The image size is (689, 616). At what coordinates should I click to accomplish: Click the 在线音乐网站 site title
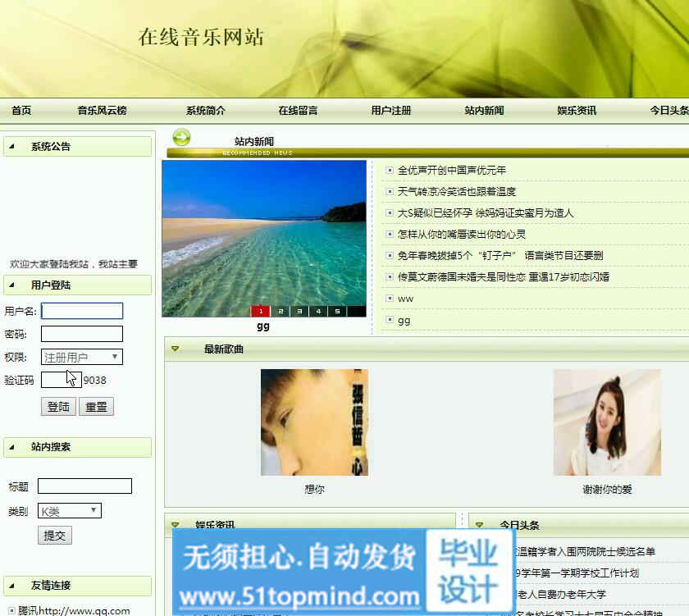point(201,37)
